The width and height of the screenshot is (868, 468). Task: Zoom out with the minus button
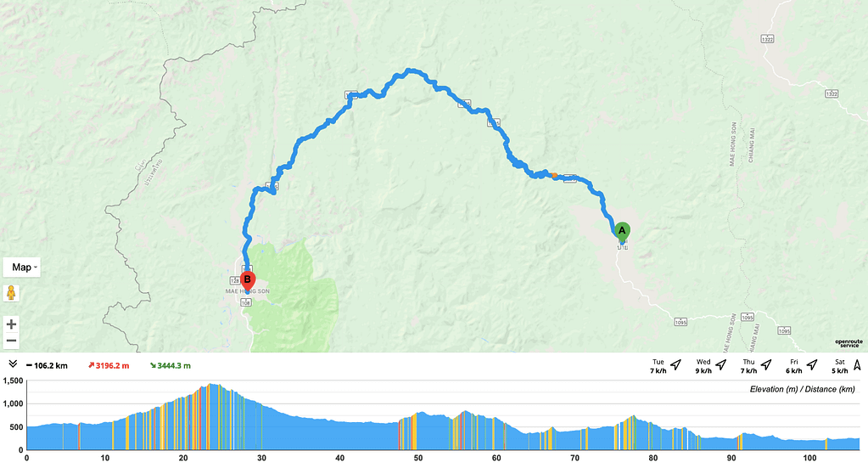(11, 341)
